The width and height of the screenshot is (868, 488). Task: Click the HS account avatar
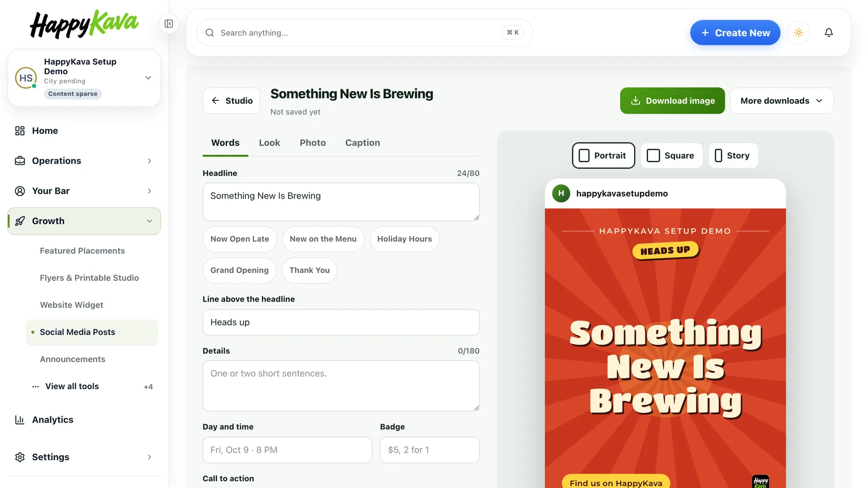(26, 78)
